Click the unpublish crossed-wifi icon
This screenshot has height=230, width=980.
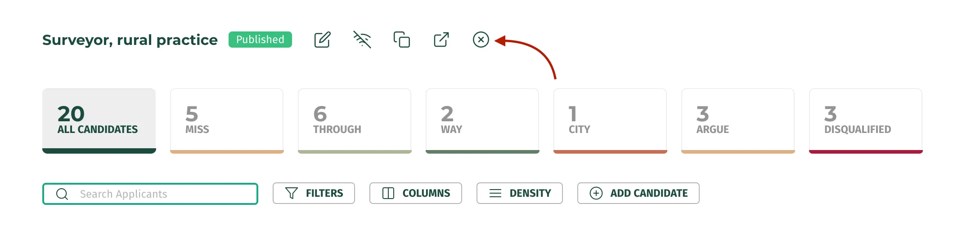coord(362,40)
